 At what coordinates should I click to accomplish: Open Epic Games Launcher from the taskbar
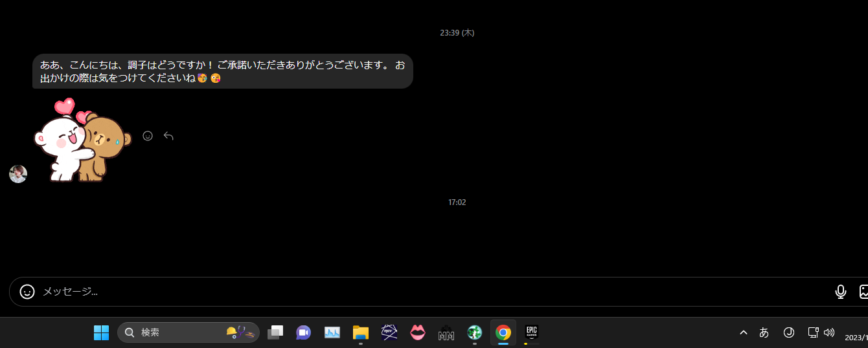[x=532, y=332]
